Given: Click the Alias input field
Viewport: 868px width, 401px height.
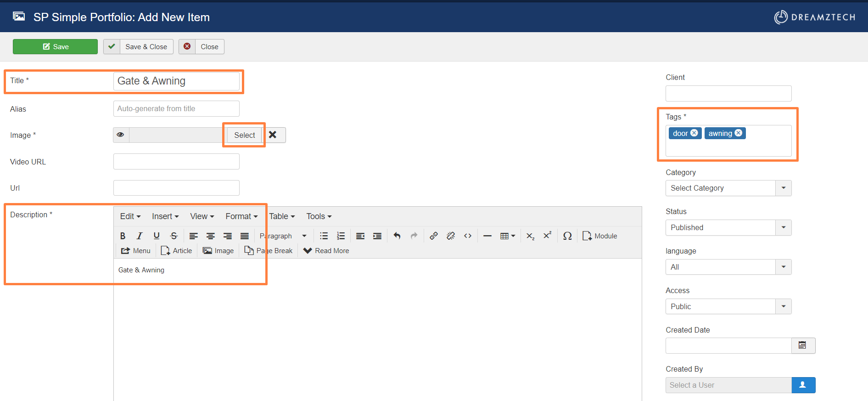Looking at the screenshot, I should click(176, 109).
